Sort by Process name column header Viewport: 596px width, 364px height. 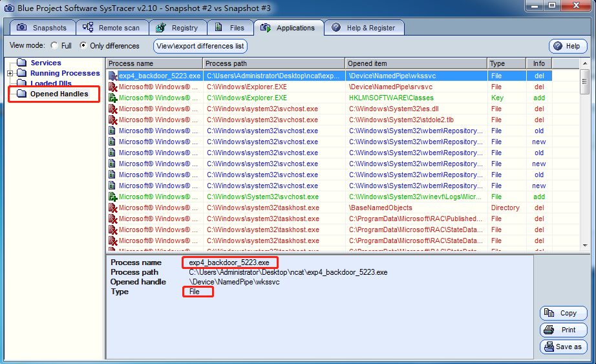[154, 63]
